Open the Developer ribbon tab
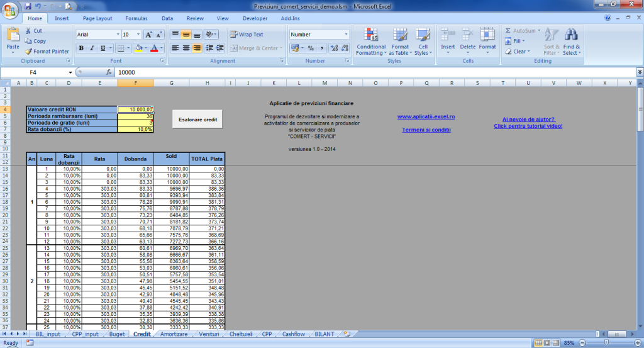The width and height of the screenshot is (644, 348). [255, 18]
